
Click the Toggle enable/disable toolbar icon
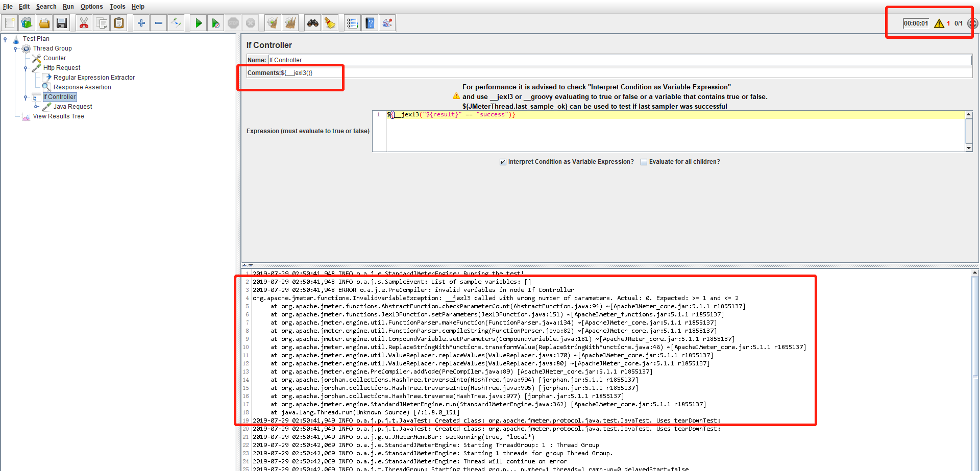tap(176, 23)
